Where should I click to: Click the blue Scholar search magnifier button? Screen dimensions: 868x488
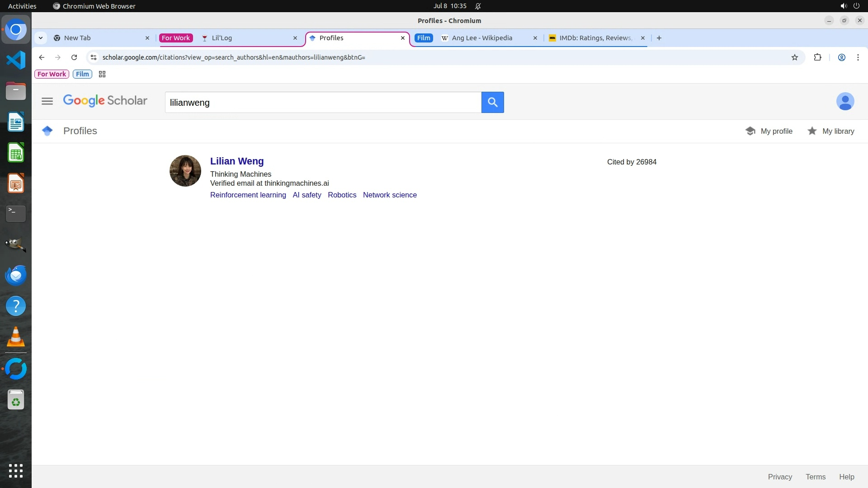492,103
